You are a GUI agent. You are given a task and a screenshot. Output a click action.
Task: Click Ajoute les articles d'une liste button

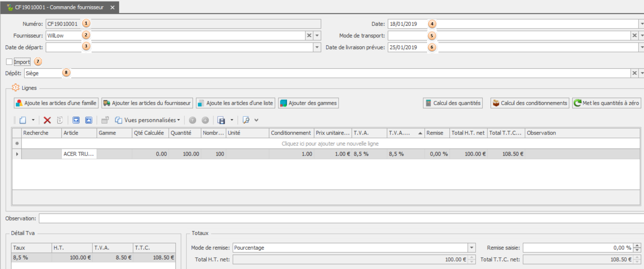pos(236,103)
